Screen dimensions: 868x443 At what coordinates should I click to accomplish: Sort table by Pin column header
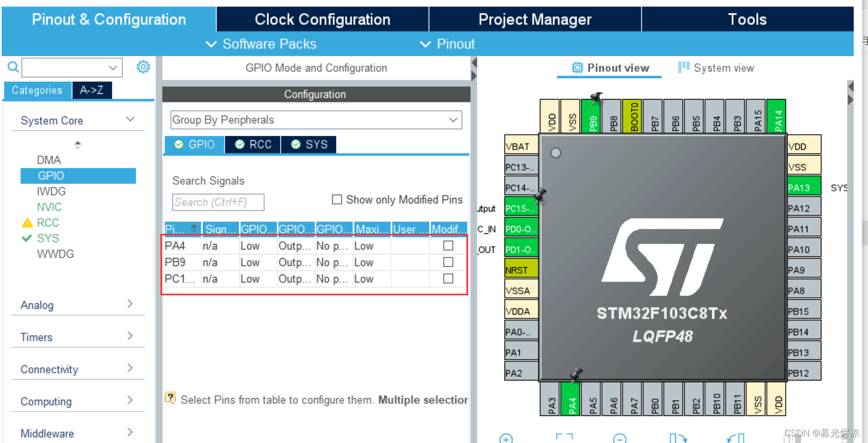pos(182,229)
